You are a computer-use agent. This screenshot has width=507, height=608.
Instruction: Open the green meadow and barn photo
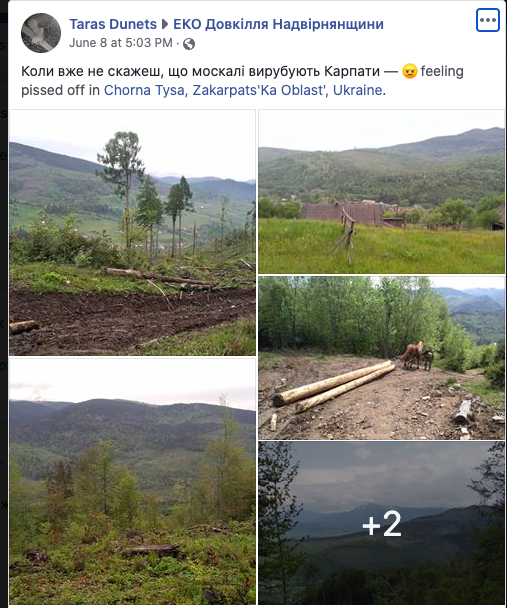coord(381,192)
